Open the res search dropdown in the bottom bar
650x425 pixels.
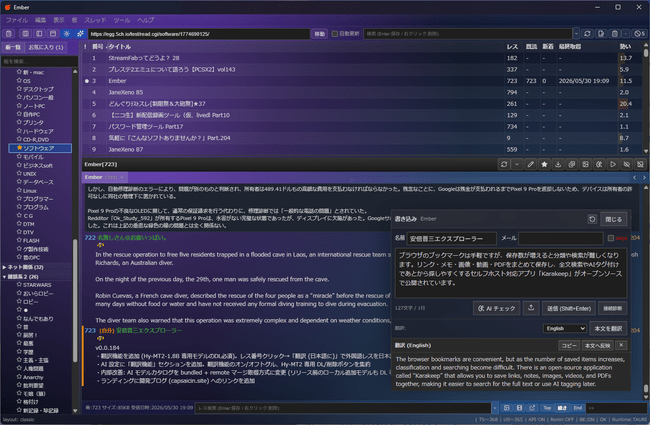pos(495,408)
